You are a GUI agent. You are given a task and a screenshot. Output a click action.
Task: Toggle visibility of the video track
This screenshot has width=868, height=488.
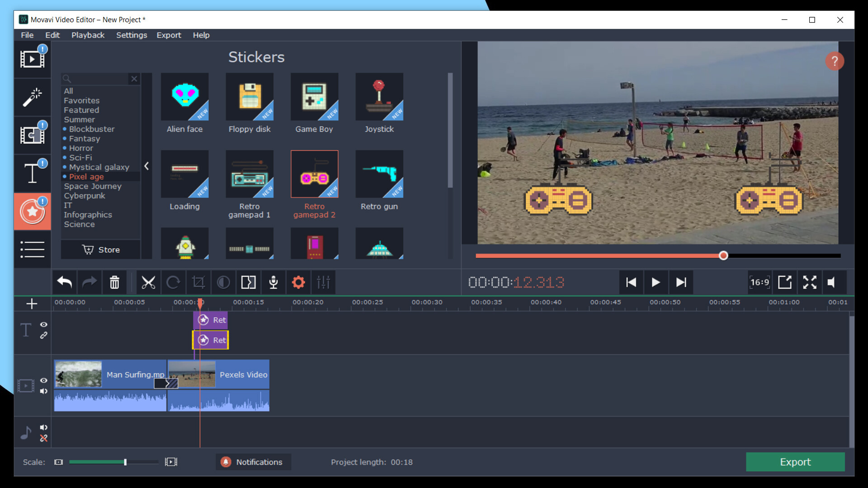43,380
